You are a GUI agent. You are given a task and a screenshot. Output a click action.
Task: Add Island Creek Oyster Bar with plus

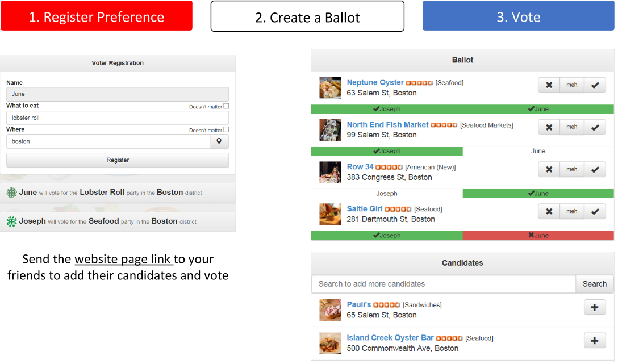tap(595, 340)
